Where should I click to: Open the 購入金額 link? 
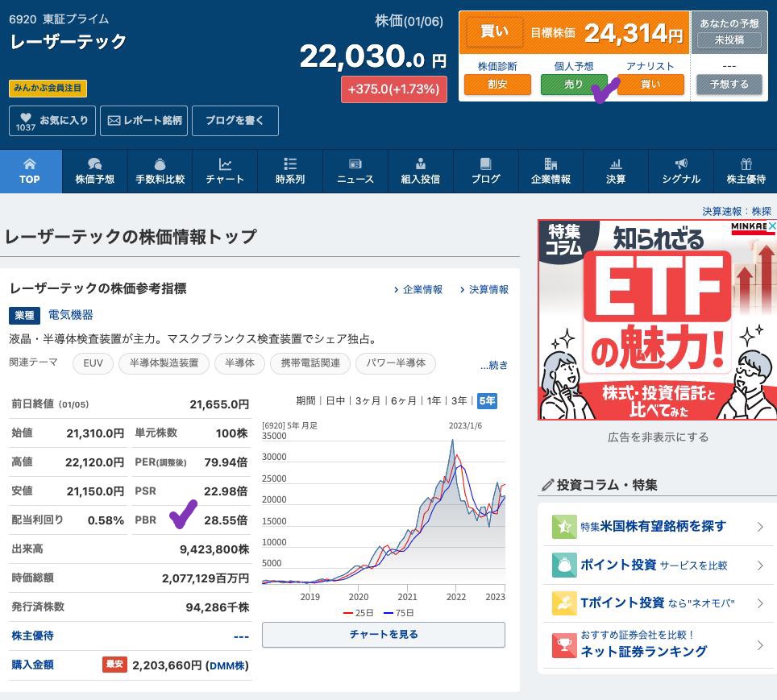click(33, 665)
